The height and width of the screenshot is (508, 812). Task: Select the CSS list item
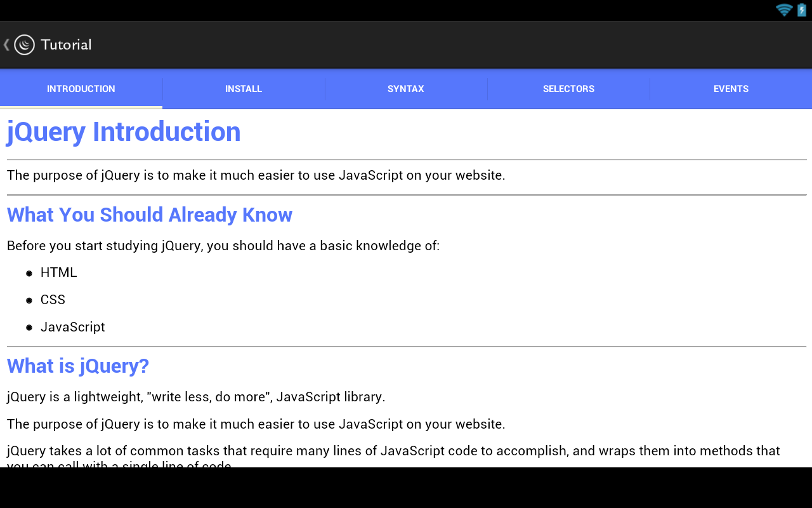point(53,300)
